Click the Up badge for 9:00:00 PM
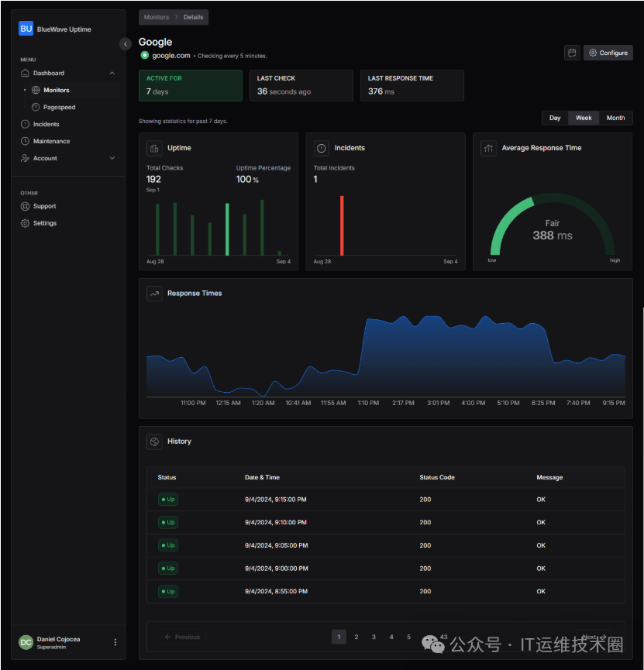The width and height of the screenshot is (644, 670). pos(168,569)
